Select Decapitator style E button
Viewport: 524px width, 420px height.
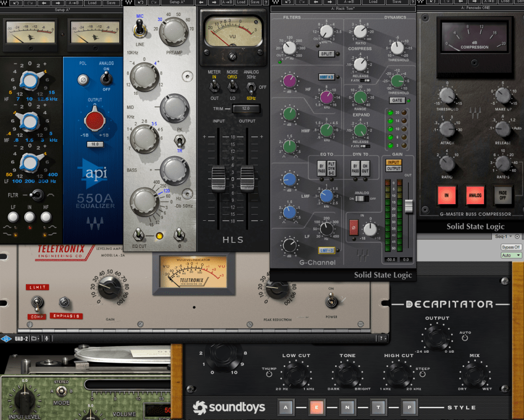pyautogui.click(x=316, y=407)
